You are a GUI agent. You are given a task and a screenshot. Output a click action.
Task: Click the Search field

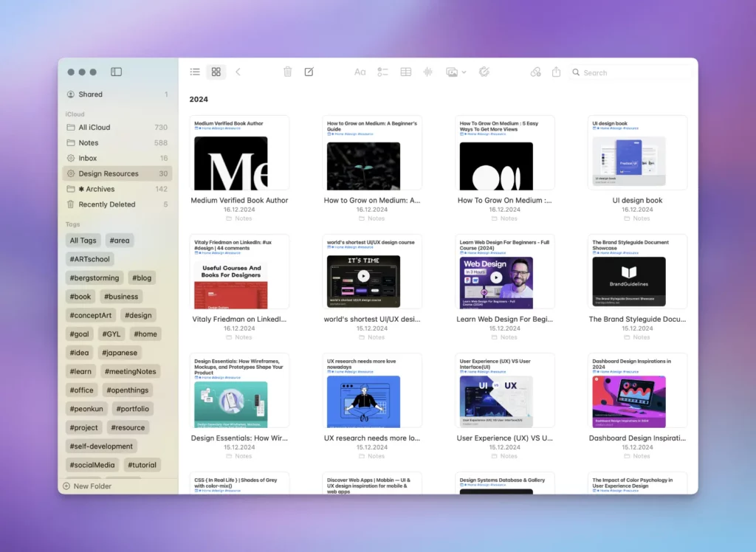pyautogui.click(x=631, y=72)
